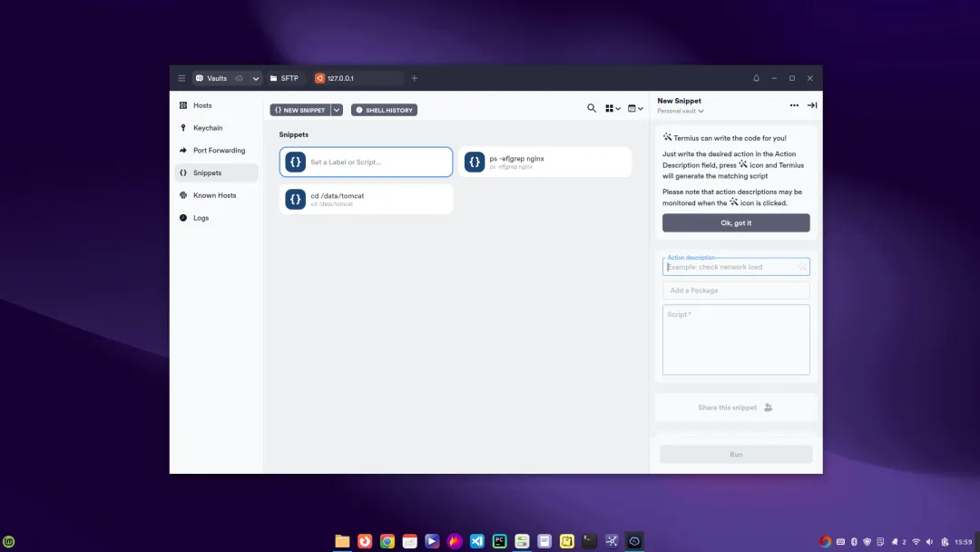
Task: Open Port Forwarding section in sidebar
Action: [217, 151]
